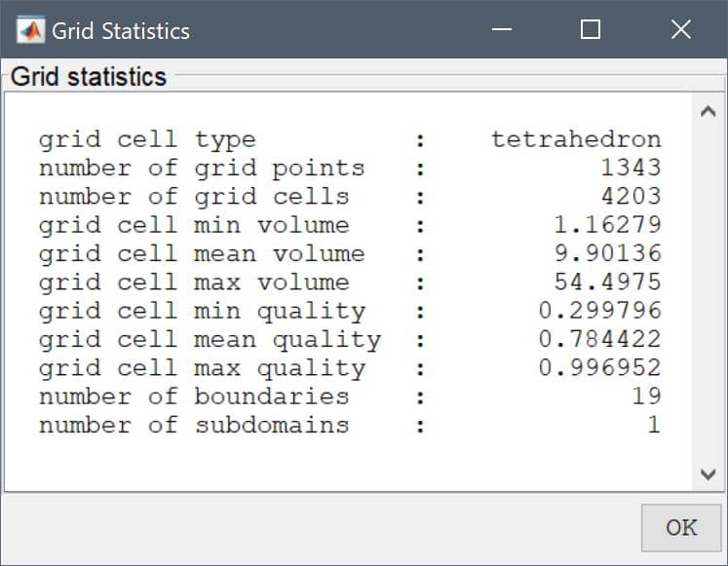728x566 pixels.
Task: Click the mean volume value 9.90136
Action: coord(607,253)
